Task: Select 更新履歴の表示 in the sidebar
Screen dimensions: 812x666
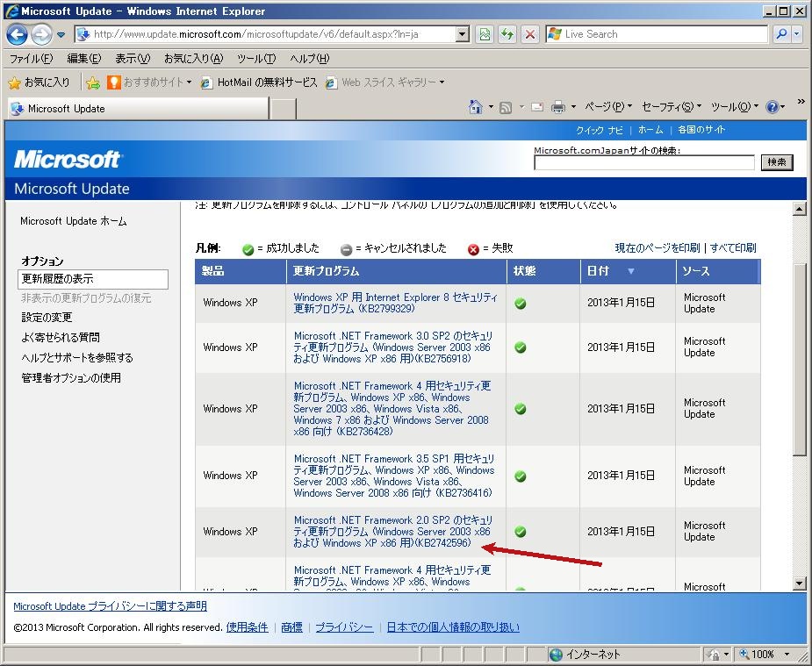Action: click(93, 279)
